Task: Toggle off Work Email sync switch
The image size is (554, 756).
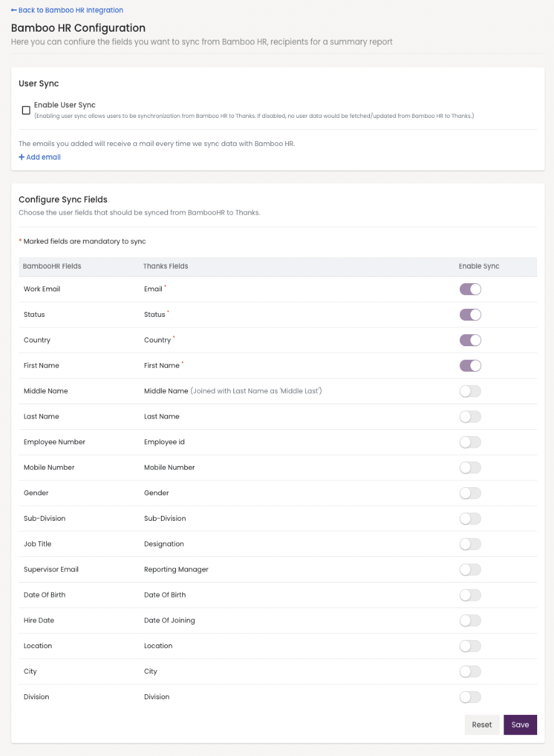Action: tap(470, 289)
